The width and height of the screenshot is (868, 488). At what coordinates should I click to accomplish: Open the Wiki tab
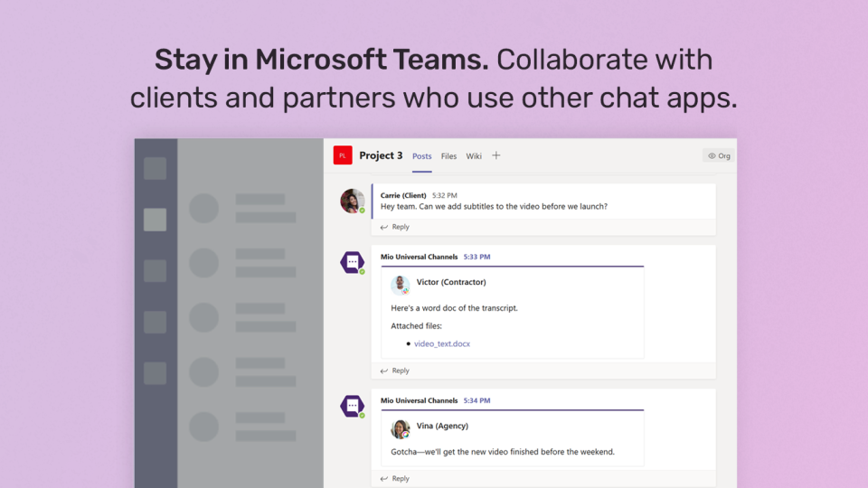pos(474,156)
